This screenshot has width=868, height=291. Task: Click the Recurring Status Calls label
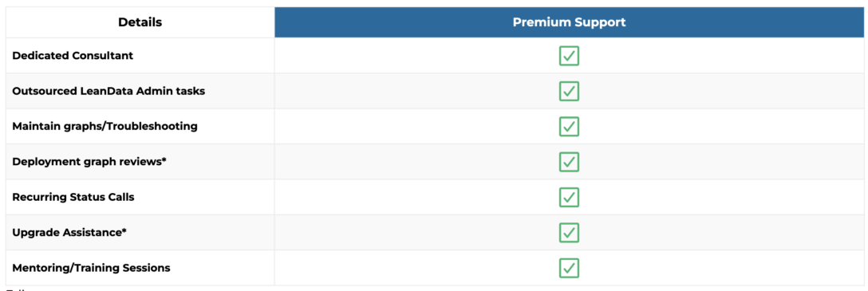[x=73, y=198]
